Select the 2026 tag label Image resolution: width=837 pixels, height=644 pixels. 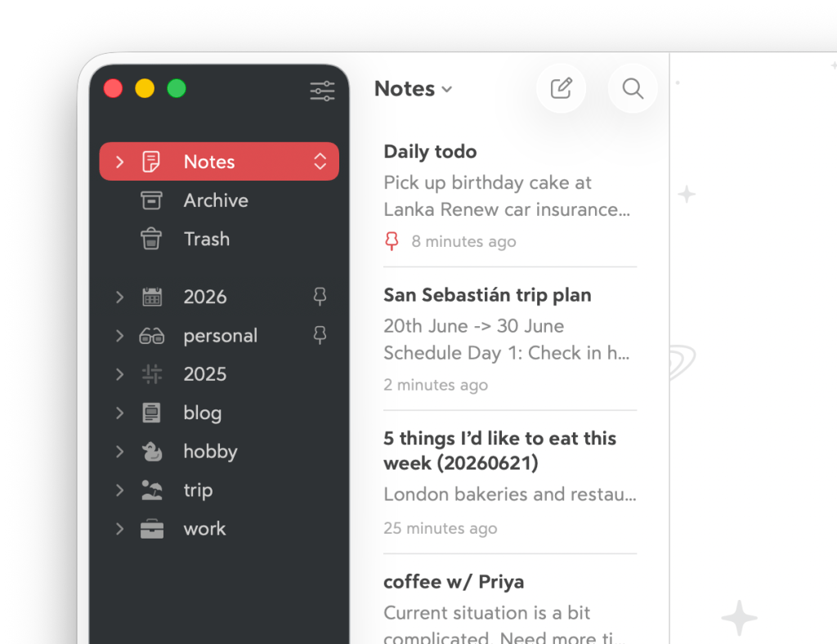[205, 297]
